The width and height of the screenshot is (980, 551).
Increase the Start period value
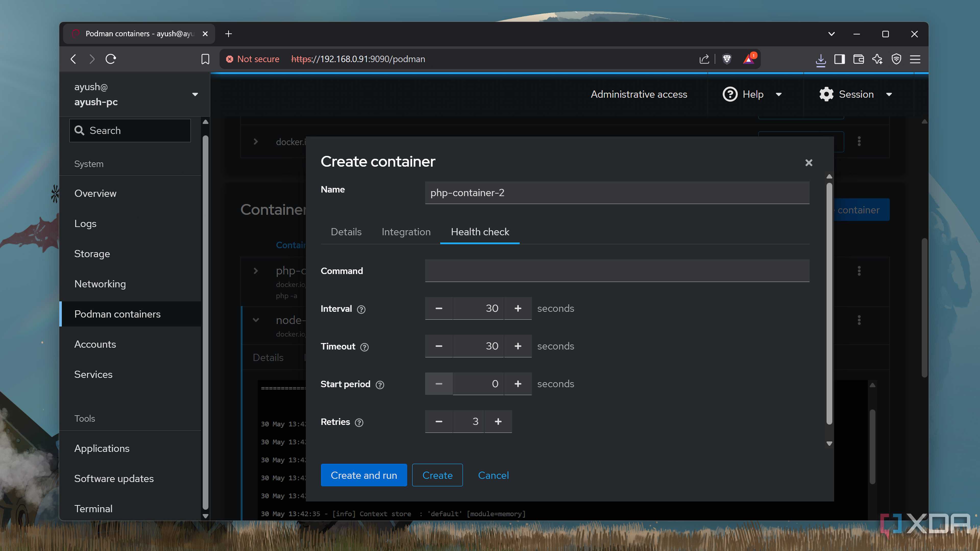click(x=518, y=384)
